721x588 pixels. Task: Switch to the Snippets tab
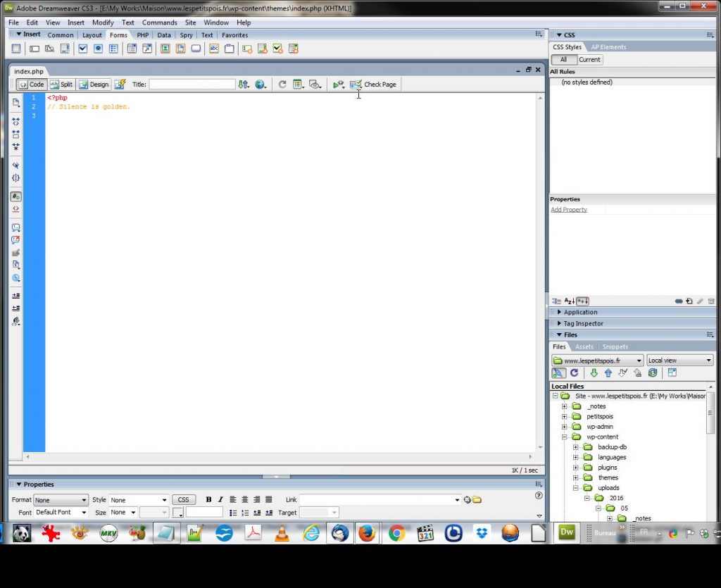tap(615, 346)
